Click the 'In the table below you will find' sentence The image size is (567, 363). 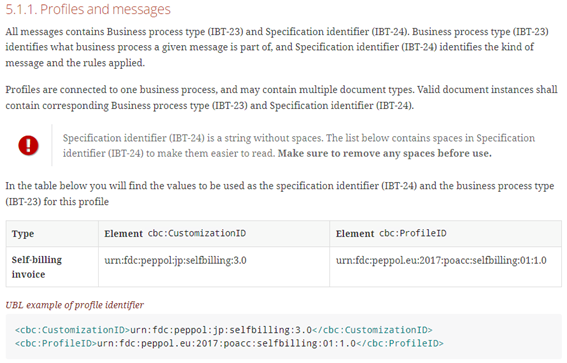(280, 193)
